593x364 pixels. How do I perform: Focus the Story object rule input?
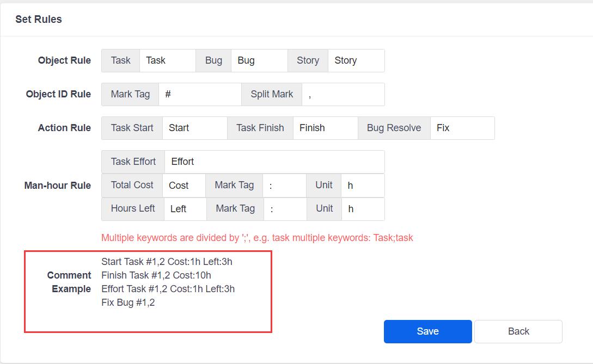coord(356,60)
